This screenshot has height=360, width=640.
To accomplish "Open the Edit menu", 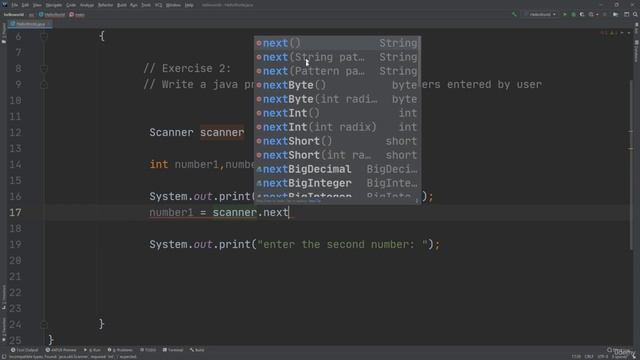I will click(25, 5).
